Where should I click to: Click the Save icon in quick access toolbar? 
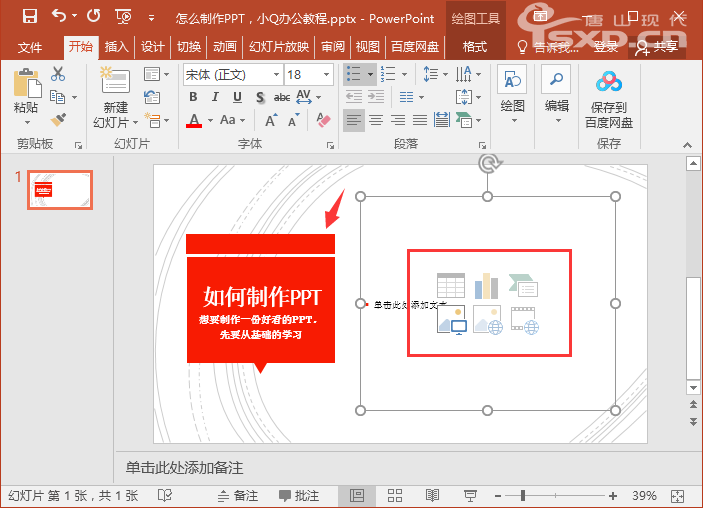(x=30, y=17)
